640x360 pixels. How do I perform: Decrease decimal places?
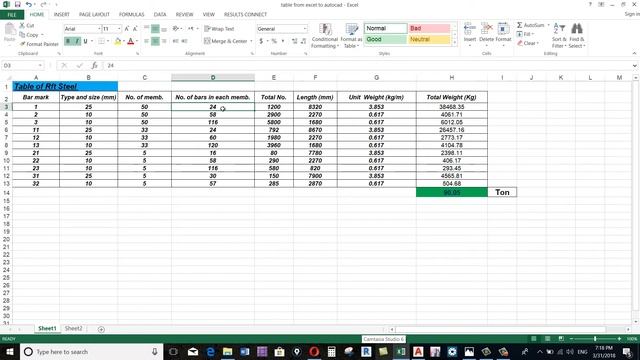click(x=303, y=41)
